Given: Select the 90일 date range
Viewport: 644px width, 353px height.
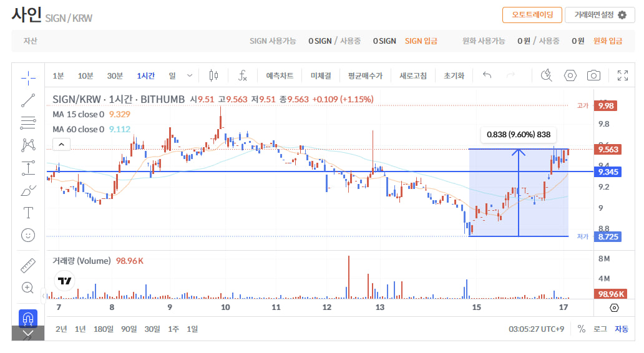Looking at the screenshot, I should pos(129,329).
